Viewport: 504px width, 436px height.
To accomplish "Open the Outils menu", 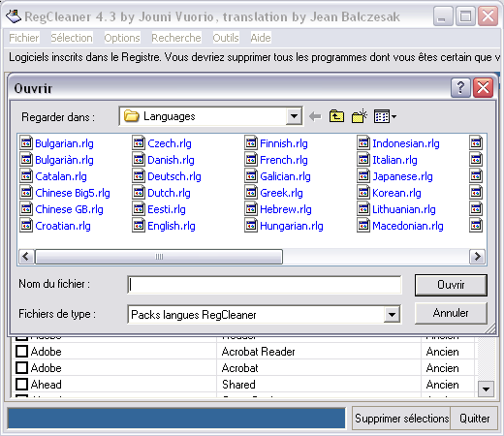I will (x=226, y=38).
